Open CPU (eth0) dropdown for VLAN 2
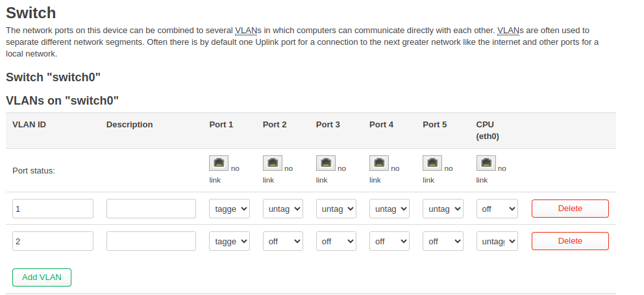Viewport: 644px width, 295px height. tap(497, 241)
